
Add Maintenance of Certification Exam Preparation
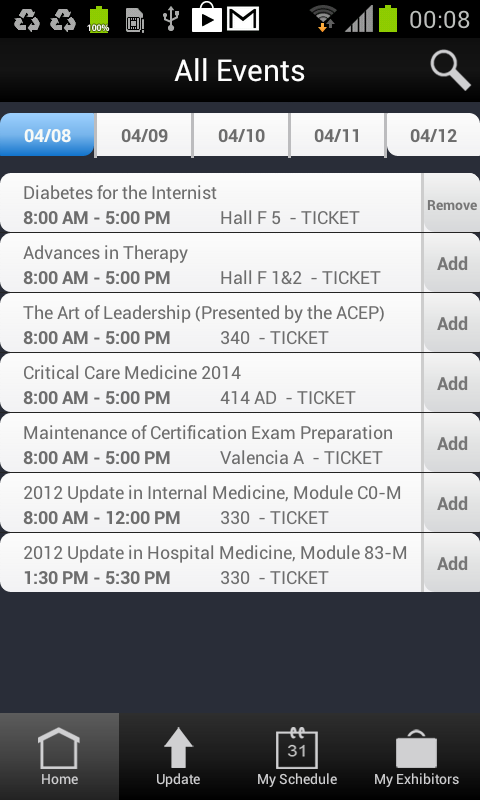pyautogui.click(x=451, y=443)
